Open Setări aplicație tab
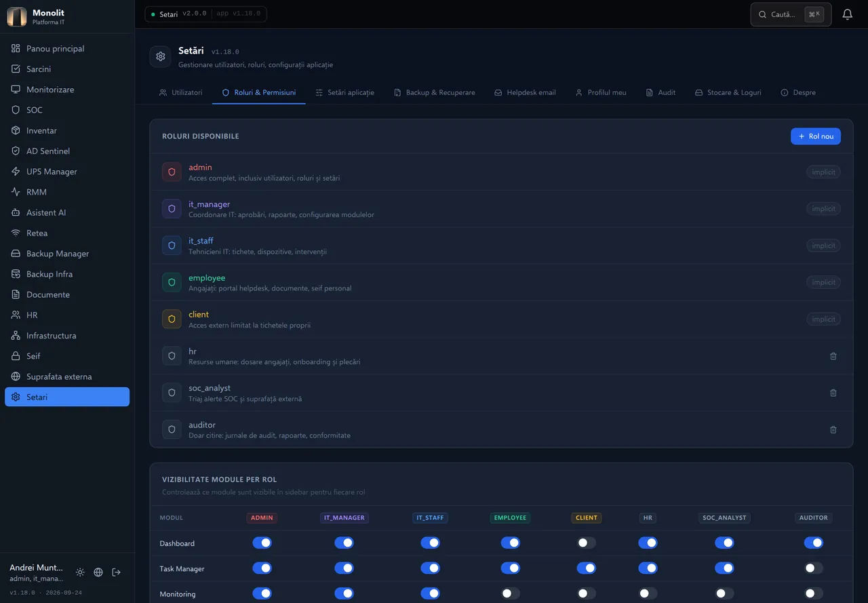The width and height of the screenshot is (868, 603). point(344,92)
